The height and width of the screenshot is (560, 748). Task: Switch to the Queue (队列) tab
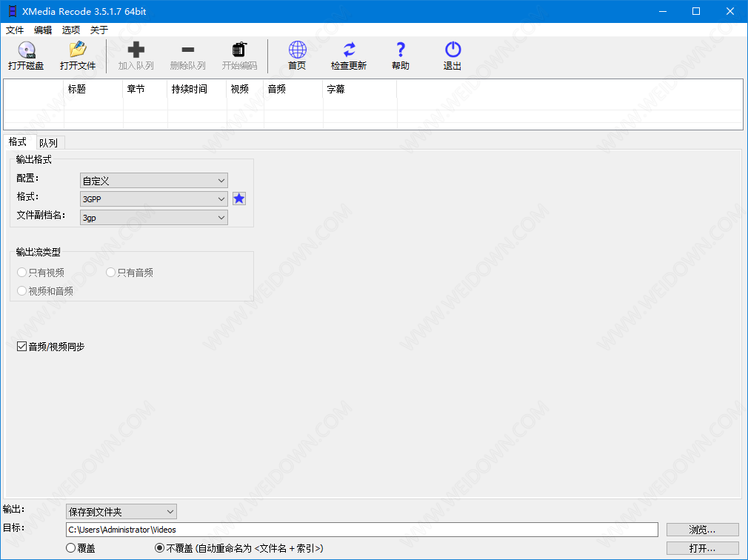coord(48,143)
